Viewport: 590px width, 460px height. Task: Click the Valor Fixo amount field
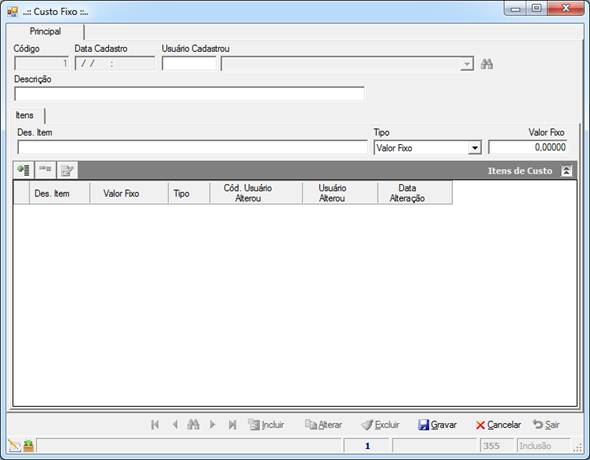tap(528, 147)
